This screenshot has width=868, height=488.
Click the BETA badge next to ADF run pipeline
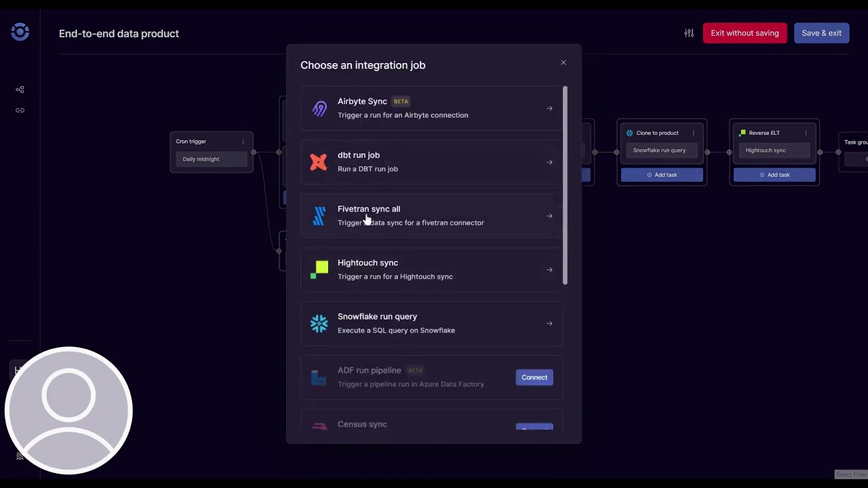point(415,371)
